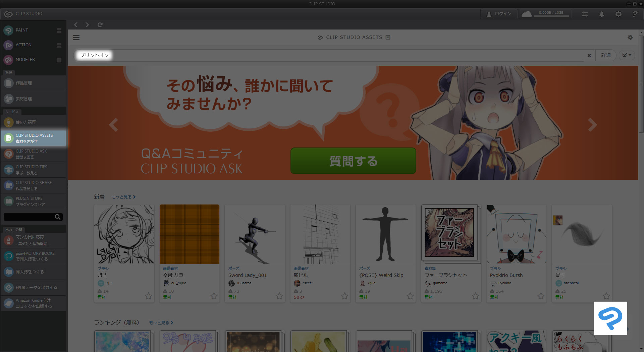
Task: Open CLIP STUDIO ASK sidebar item
Action: pyautogui.click(x=33, y=154)
